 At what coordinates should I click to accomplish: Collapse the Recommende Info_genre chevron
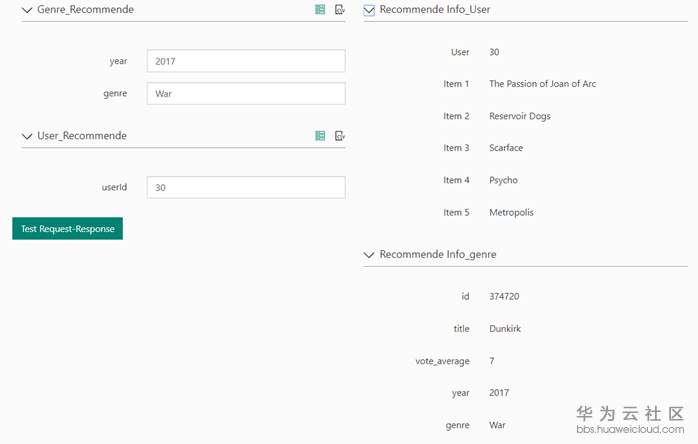click(369, 255)
